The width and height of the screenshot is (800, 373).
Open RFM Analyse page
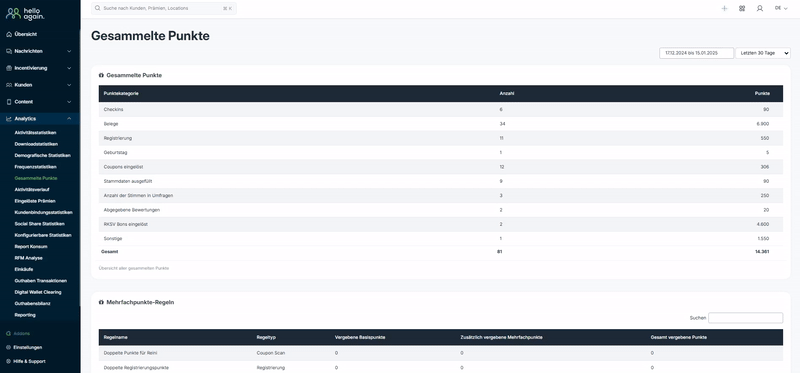[x=29, y=258]
